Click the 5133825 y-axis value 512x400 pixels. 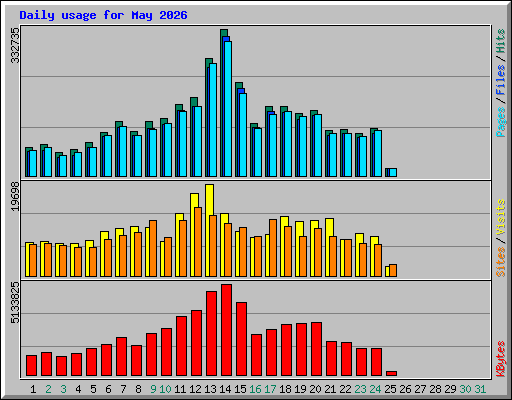coord(15,303)
